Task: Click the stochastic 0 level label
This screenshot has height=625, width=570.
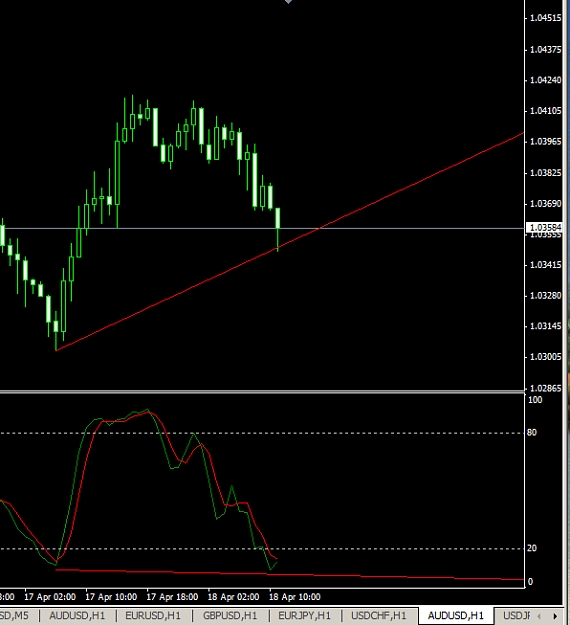Action: point(530,582)
